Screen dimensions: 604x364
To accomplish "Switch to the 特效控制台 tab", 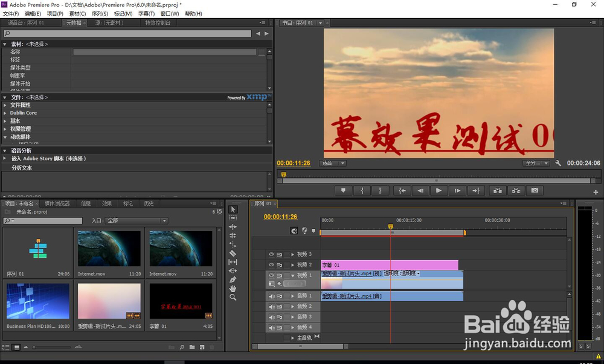I will point(158,23).
